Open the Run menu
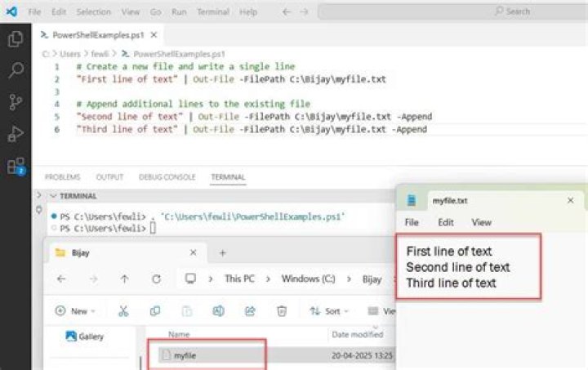Viewport: 588px width, 370px height. pos(179,12)
